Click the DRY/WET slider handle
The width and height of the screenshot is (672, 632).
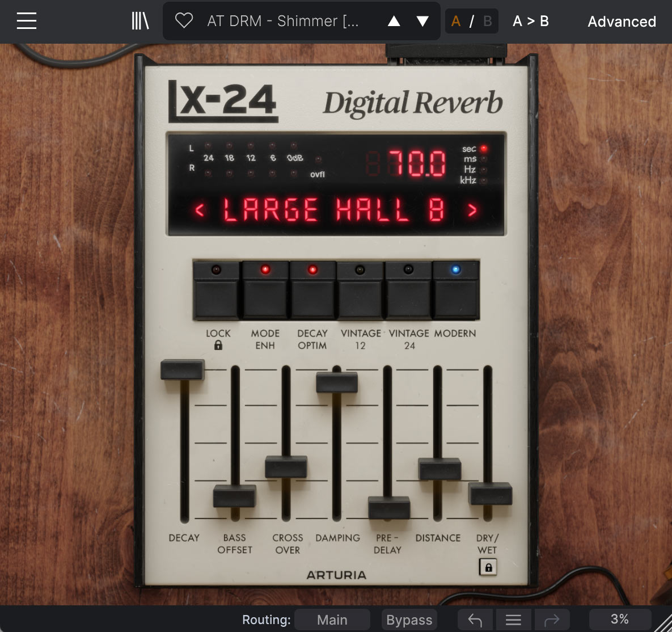pyautogui.click(x=491, y=494)
